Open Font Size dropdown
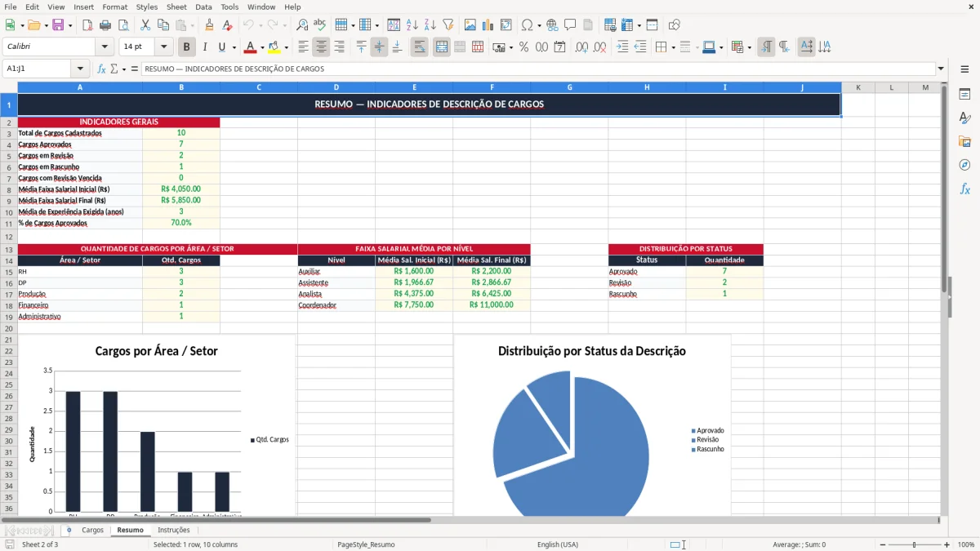Screen dimensions: 980x551 click(164, 47)
